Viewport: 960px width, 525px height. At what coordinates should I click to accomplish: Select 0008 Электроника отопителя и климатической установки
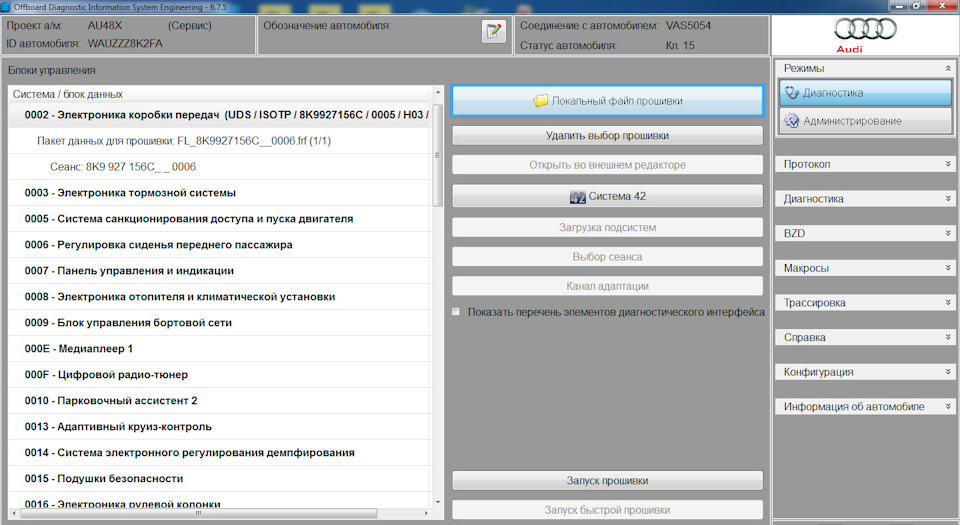pos(220,297)
